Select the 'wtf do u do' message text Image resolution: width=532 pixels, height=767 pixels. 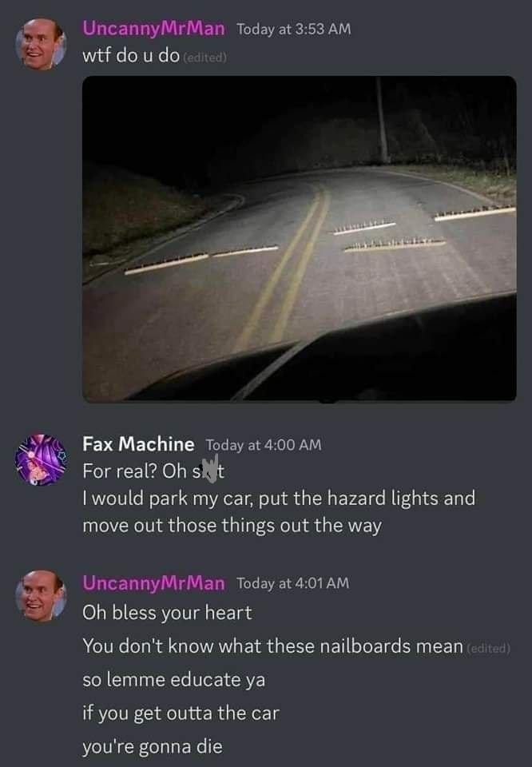(x=131, y=55)
